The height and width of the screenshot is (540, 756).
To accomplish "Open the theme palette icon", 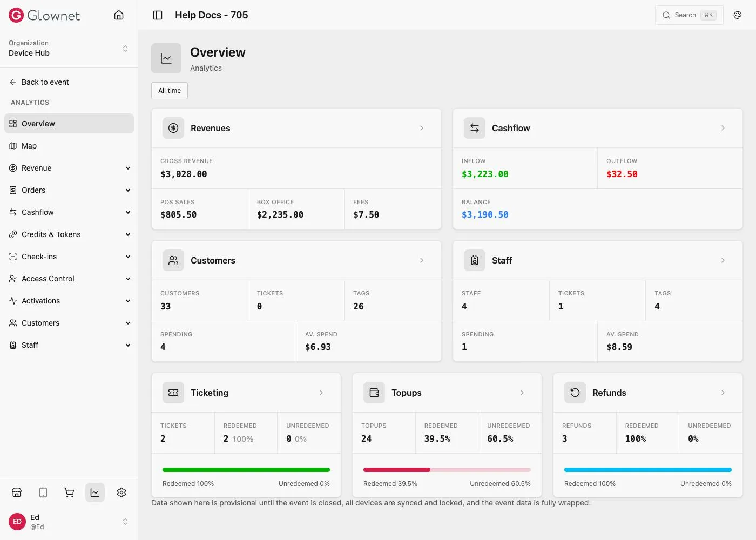I will coord(738,15).
